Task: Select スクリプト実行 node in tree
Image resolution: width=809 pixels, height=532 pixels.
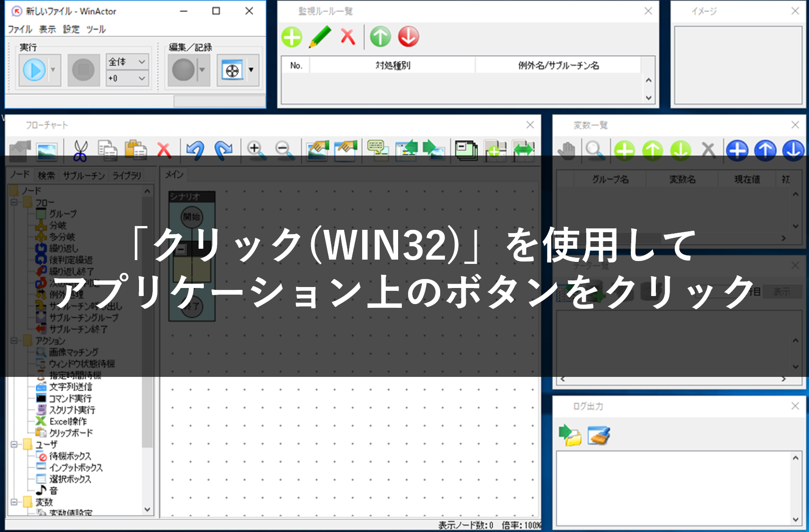Action: pyautogui.click(x=72, y=410)
